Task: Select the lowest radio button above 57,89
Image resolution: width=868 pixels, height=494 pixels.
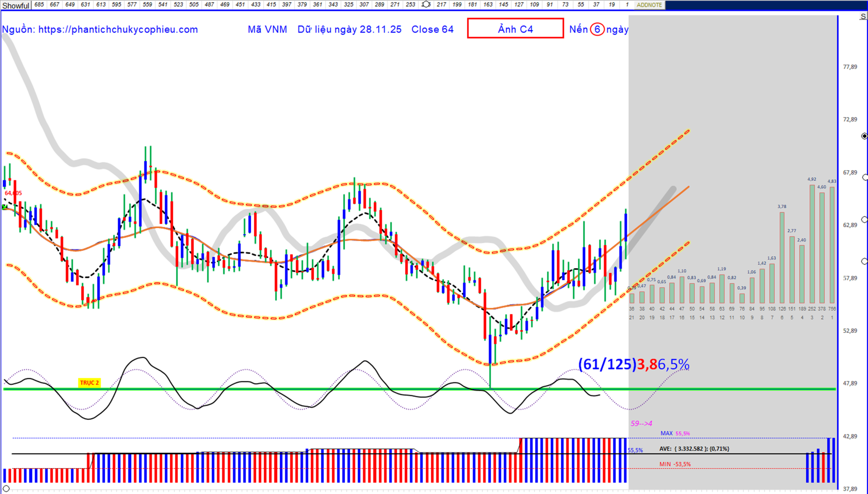Action: click(x=865, y=261)
